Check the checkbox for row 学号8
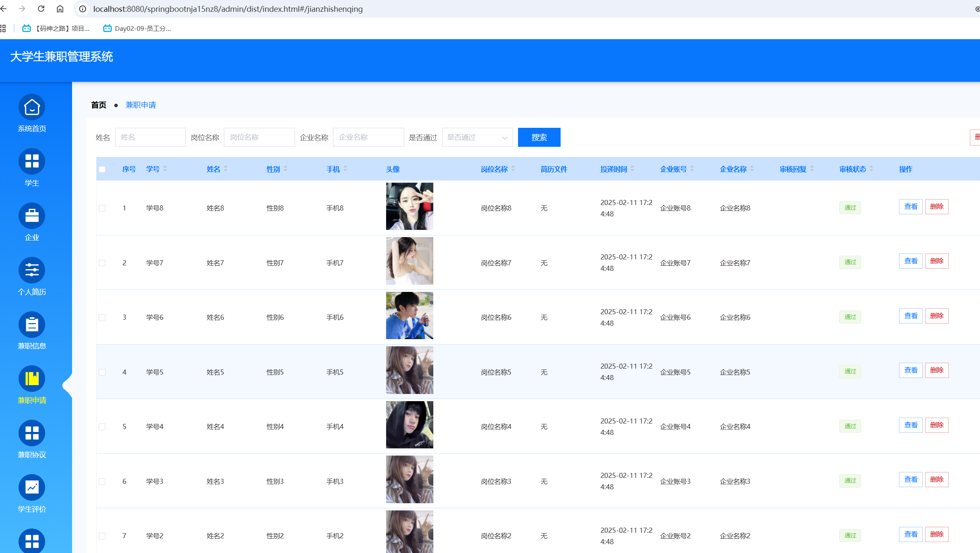This screenshot has height=553, width=980. 102,208
